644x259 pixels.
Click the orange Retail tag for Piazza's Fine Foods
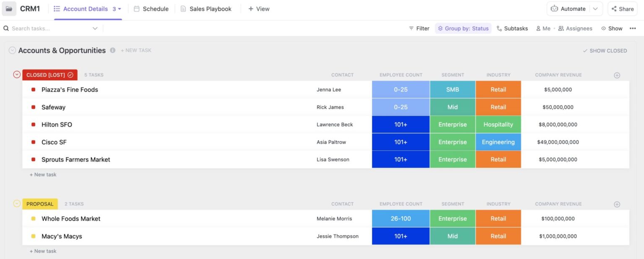(x=498, y=89)
